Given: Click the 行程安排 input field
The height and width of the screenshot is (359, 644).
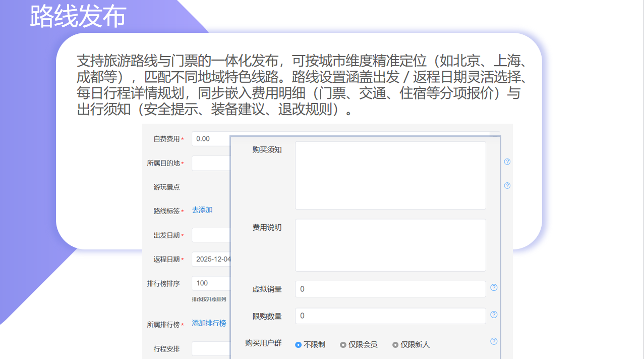Looking at the screenshot, I should (211, 349).
